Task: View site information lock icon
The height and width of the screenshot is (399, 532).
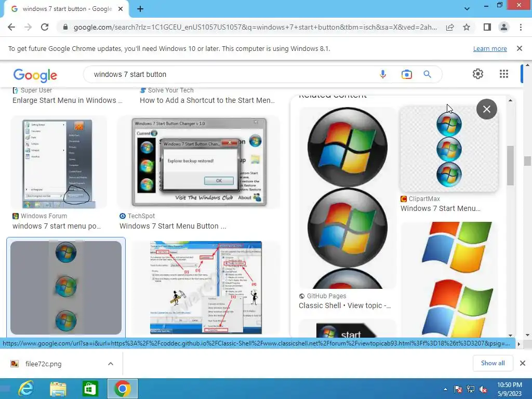Action: point(65,27)
